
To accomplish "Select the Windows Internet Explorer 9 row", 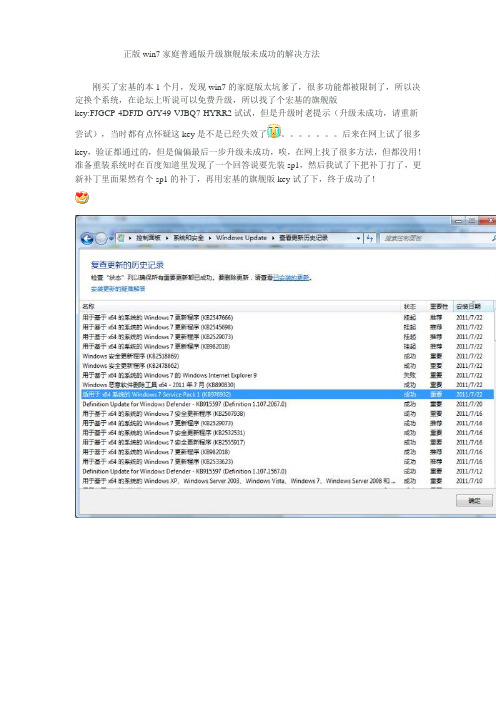I will click(287, 375).
